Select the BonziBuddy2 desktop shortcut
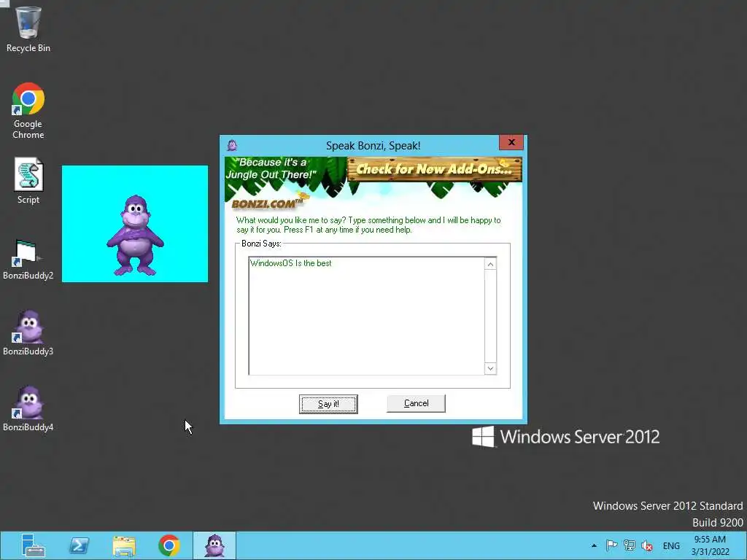 tap(28, 260)
